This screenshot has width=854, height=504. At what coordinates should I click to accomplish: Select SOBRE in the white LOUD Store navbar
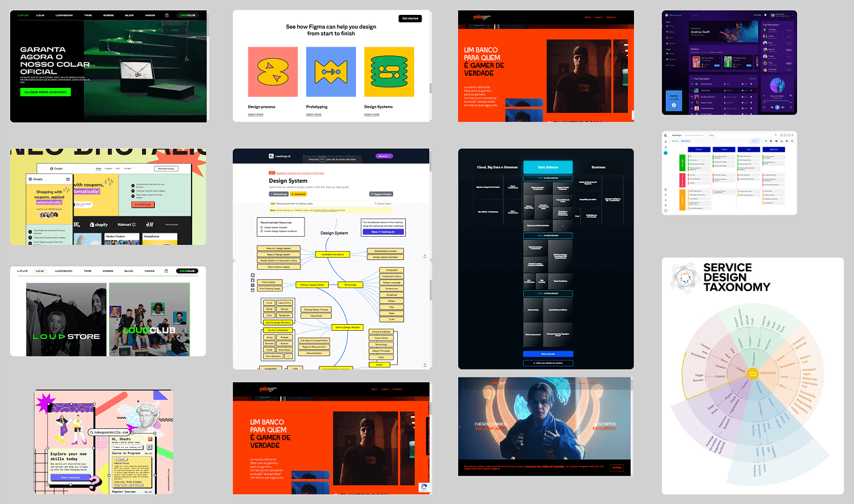click(108, 271)
